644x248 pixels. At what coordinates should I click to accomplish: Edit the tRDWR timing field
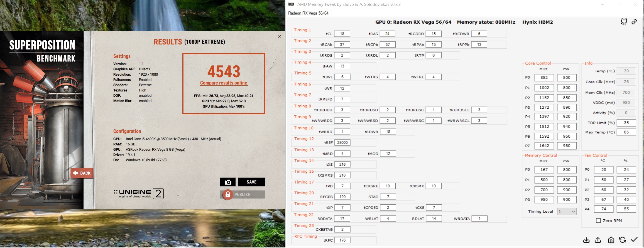coord(388,132)
